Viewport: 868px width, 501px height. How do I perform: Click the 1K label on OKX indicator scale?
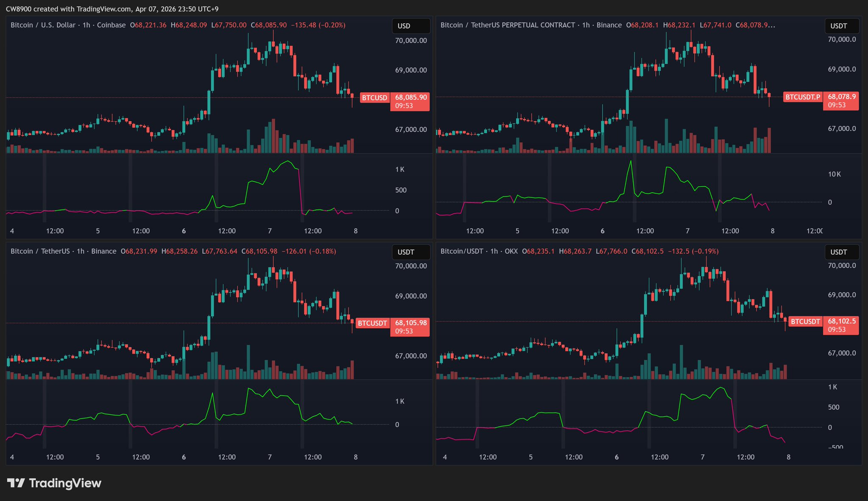(832, 387)
